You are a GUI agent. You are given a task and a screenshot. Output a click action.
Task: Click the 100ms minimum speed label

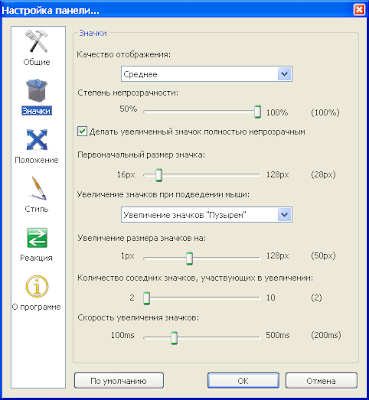click(122, 335)
